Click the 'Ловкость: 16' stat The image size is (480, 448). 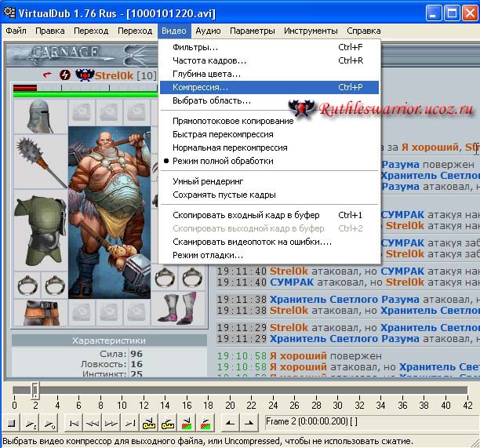click(111, 364)
